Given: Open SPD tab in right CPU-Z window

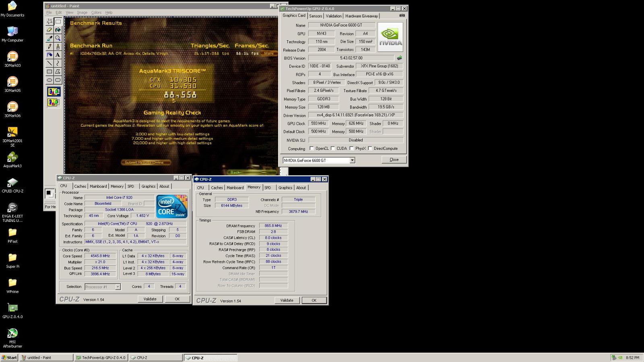Looking at the screenshot, I should 268,188.
